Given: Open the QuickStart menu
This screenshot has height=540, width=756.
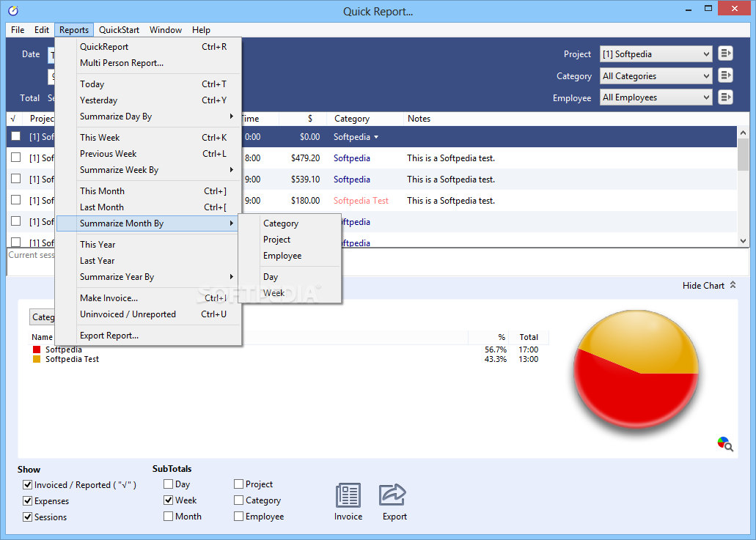Looking at the screenshot, I should pyautogui.click(x=119, y=30).
